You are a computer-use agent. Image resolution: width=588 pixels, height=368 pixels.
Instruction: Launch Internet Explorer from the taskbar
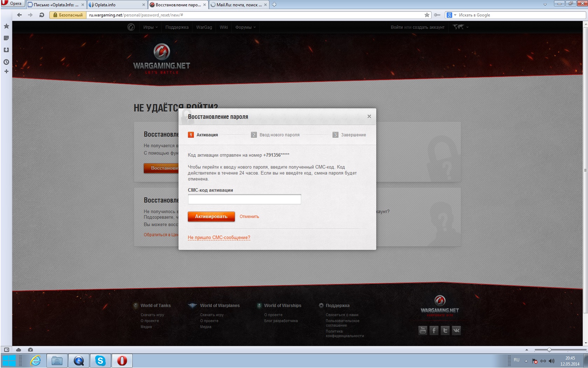coord(36,361)
